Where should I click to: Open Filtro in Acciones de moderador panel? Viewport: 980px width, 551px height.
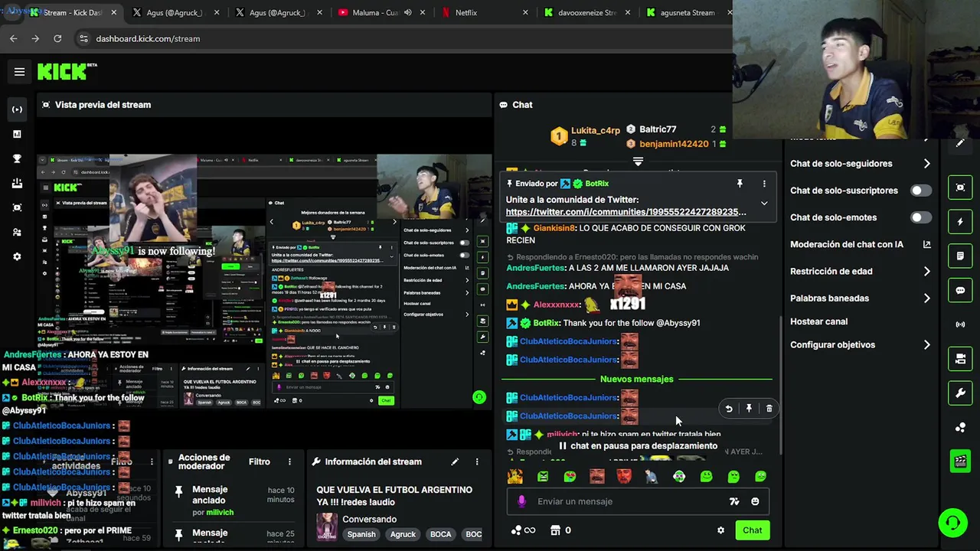point(260,461)
